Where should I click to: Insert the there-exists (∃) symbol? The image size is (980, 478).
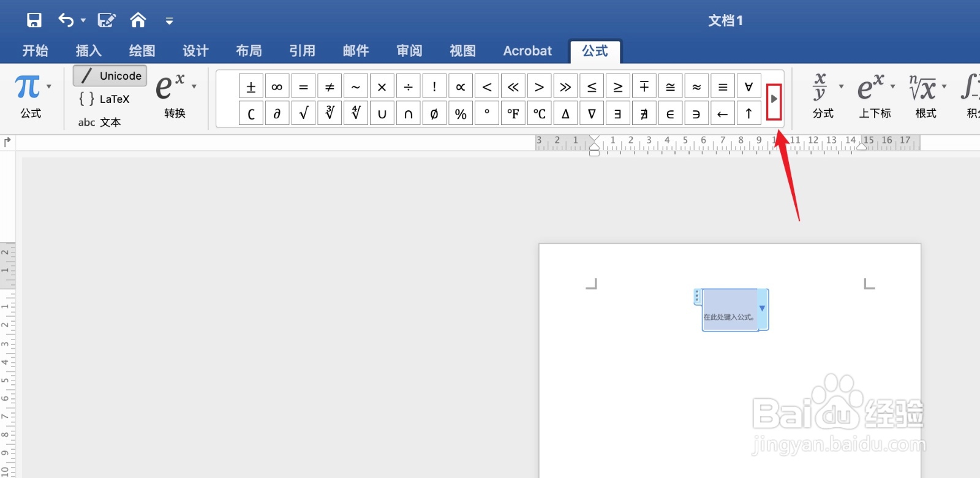coord(618,113)
